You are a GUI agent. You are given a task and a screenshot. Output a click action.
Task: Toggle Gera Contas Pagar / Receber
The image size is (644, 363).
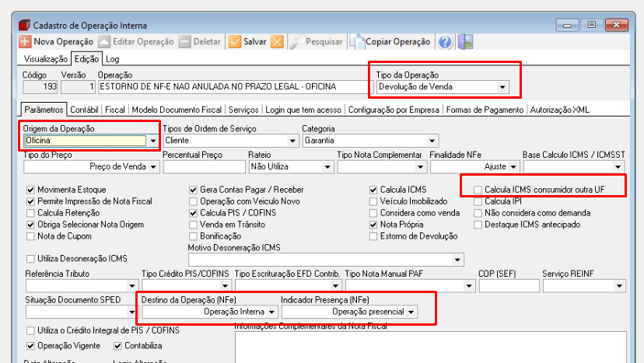point(193,190)
